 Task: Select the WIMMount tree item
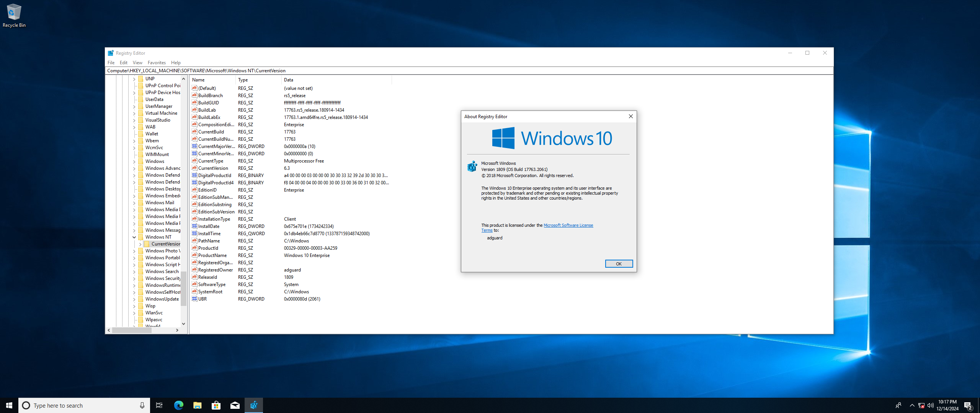coord(157,154)
